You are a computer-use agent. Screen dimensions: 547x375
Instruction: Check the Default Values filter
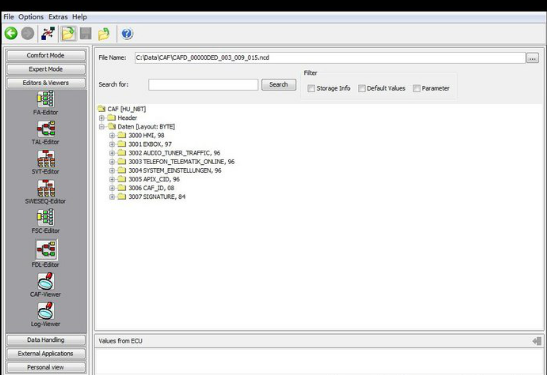pos(362,89)
